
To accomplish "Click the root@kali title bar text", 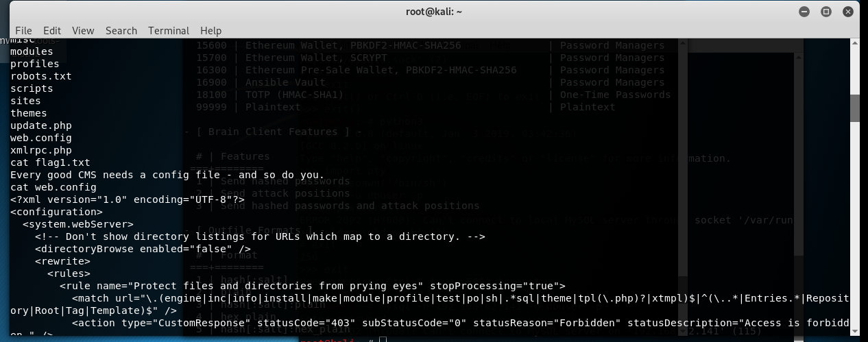I will pyautogui.click(x=434, y=12).
